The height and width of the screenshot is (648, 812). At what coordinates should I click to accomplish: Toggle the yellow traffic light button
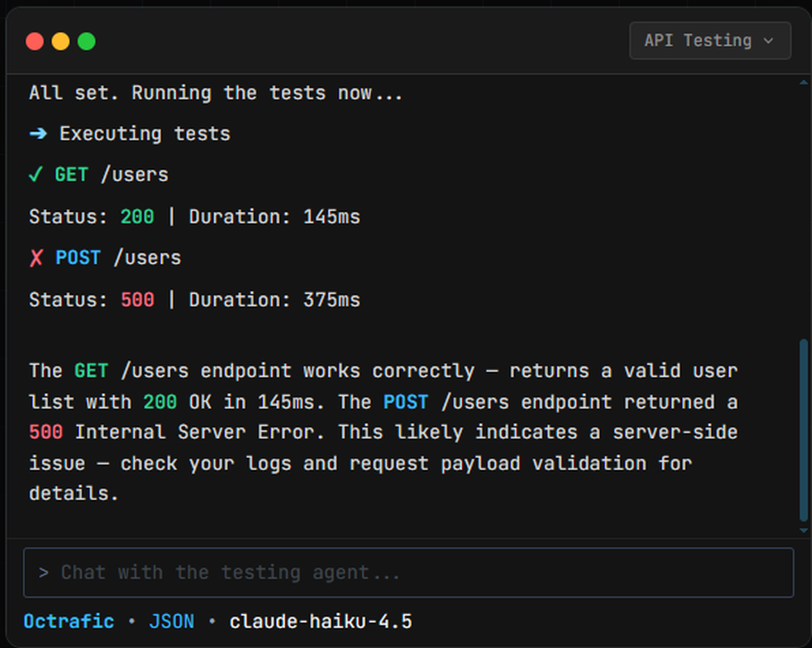click(x=60, y=41)
